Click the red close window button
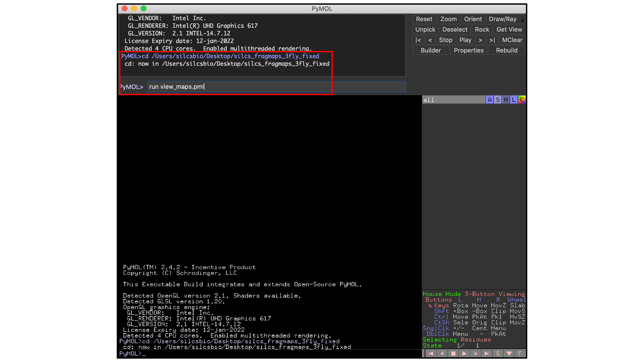Viewport: 644px width, 362px height. [x=125, y=8]
